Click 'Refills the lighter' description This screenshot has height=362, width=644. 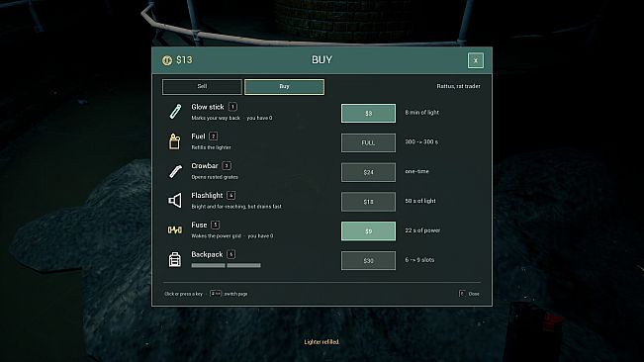[211, 147]
